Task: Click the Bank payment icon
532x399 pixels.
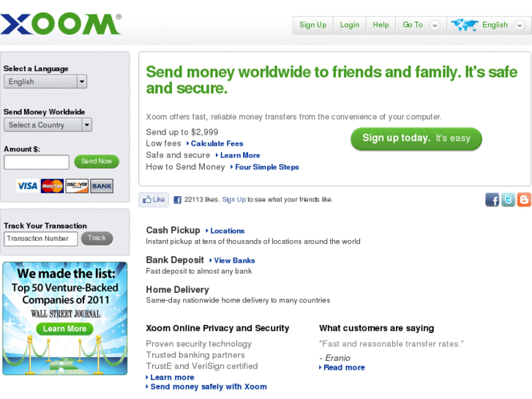Action: point(102,186)
